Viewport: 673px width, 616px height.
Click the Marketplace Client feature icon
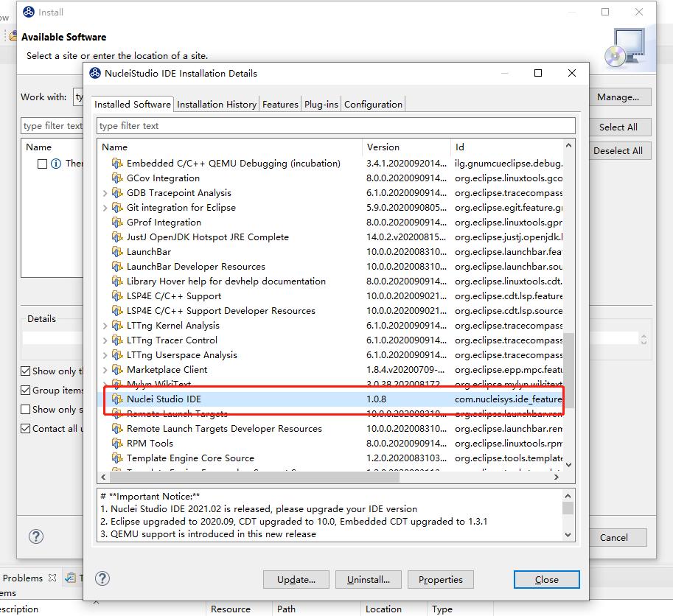pos(117,370)
